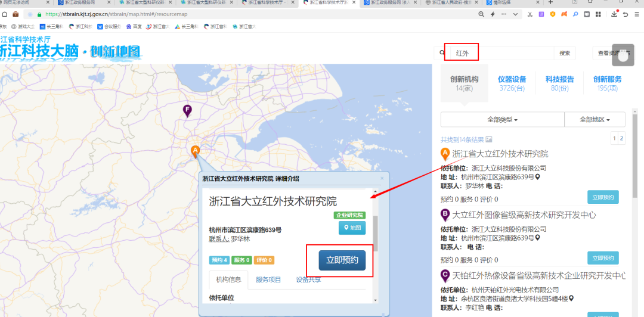This screenshot has height=317, width=644.
Task: Click the 评价 0 badge in popup
Action: [264, 260]
